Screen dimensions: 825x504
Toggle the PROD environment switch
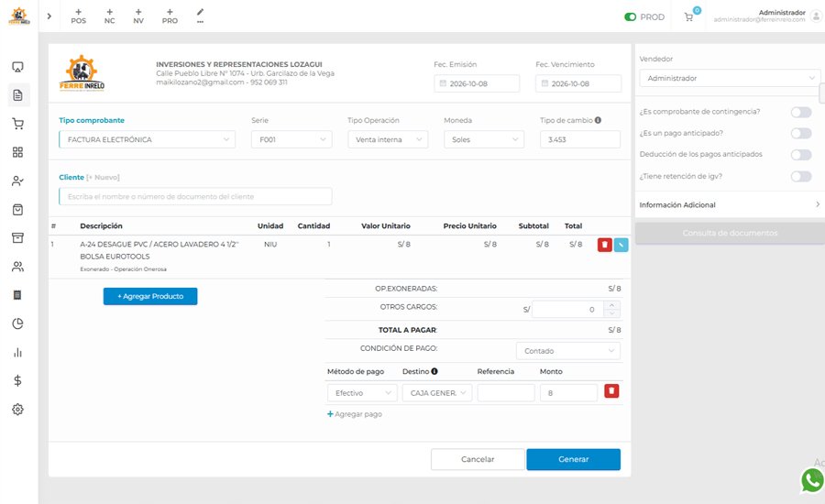click(x=630, y=16)
